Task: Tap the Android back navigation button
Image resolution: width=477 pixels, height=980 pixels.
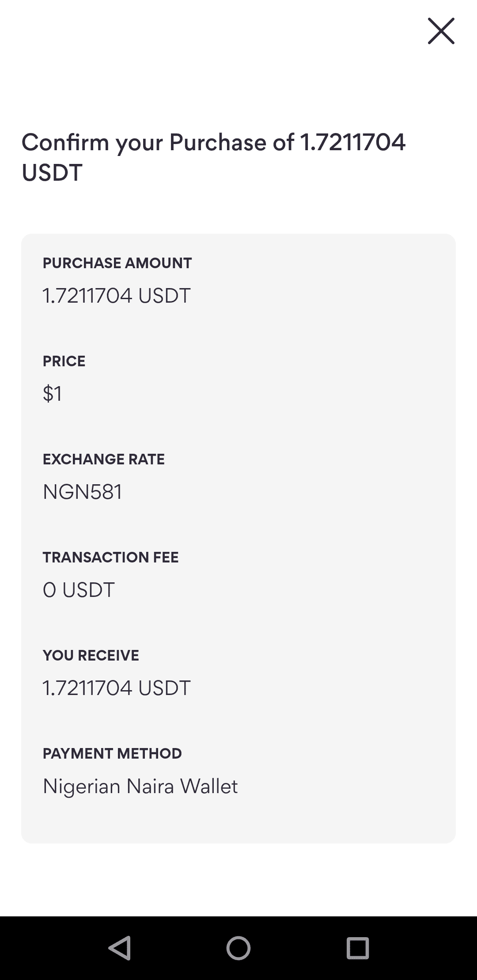Action: tap(119, 948)
